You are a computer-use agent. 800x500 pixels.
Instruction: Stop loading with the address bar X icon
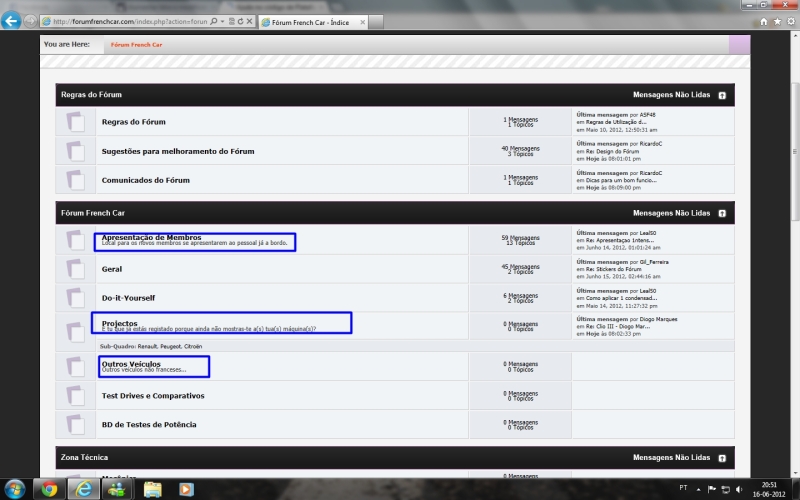[249, 21]
